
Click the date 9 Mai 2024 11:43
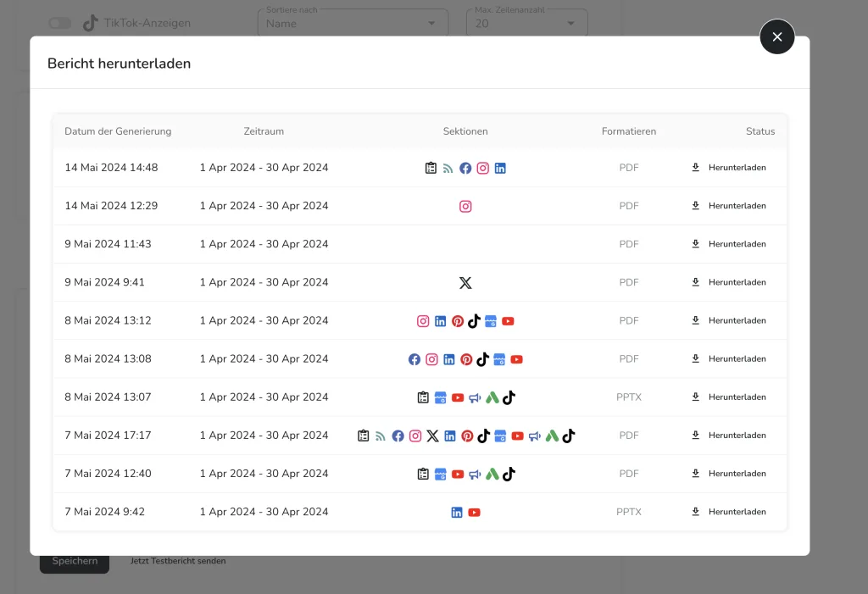108,243
